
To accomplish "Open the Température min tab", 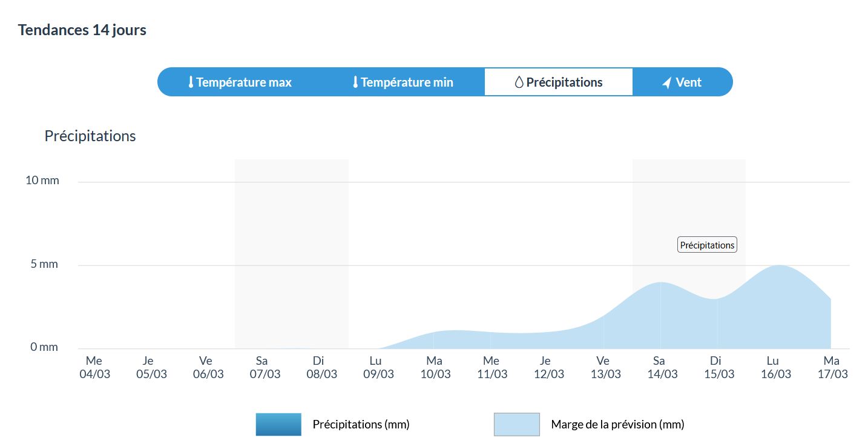I will click(404, 82).
